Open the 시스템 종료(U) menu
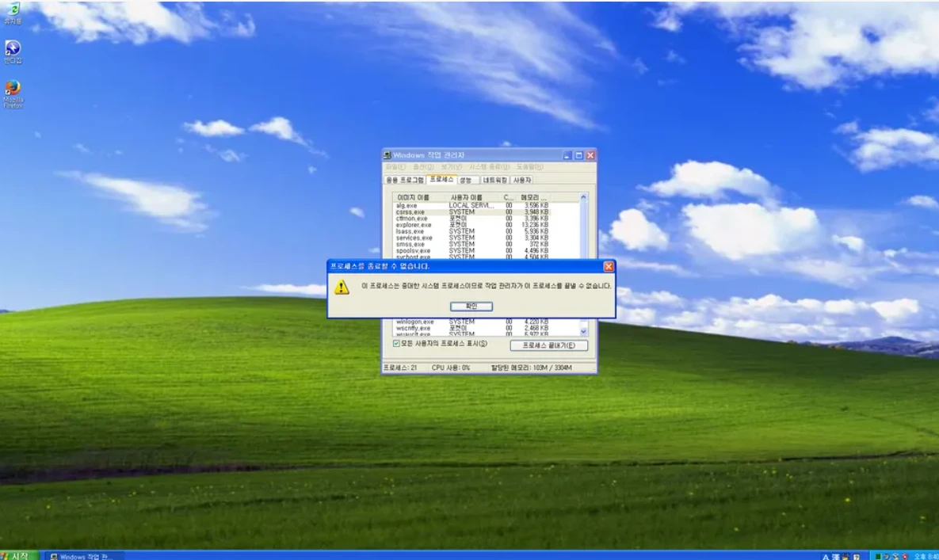This screenshot has height=560, width=939. (x=489, y=167)
